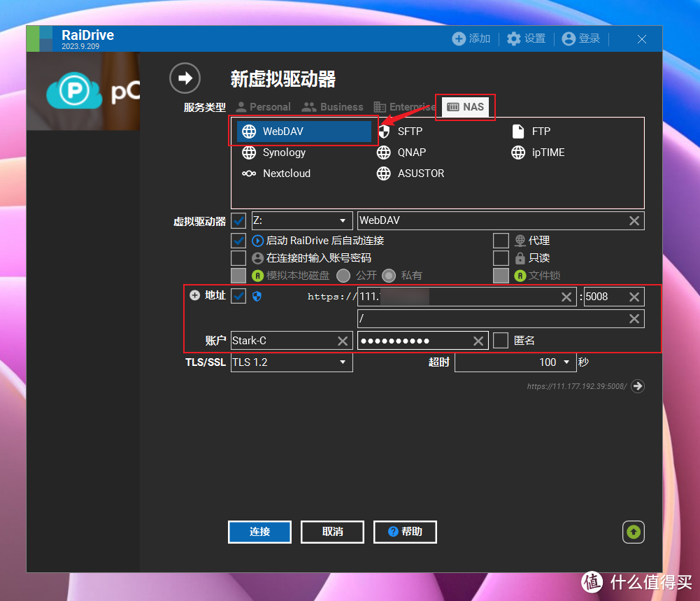Click the 帮助 help button
The height and width of the screenshot is (601, 700).
(405, 532)
